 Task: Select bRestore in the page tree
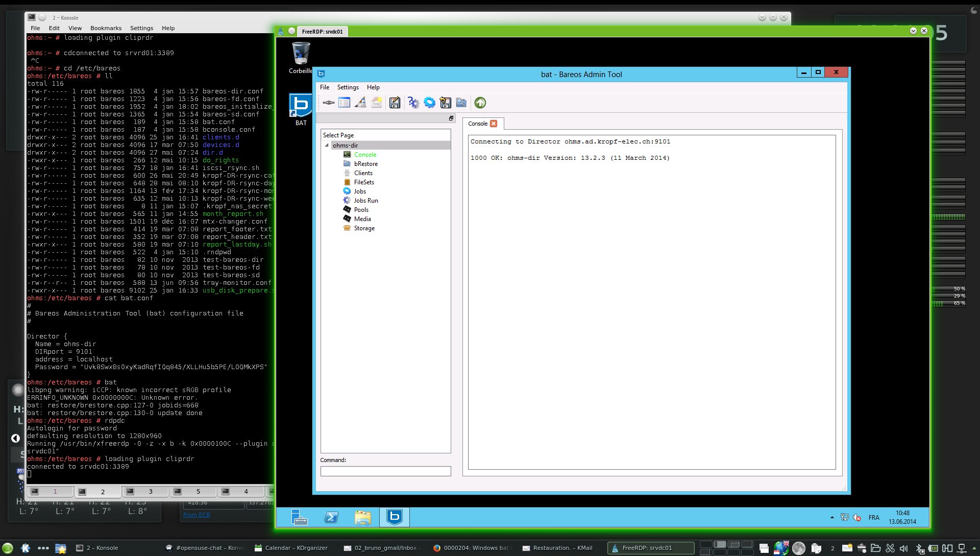click(x=365, y=164)
